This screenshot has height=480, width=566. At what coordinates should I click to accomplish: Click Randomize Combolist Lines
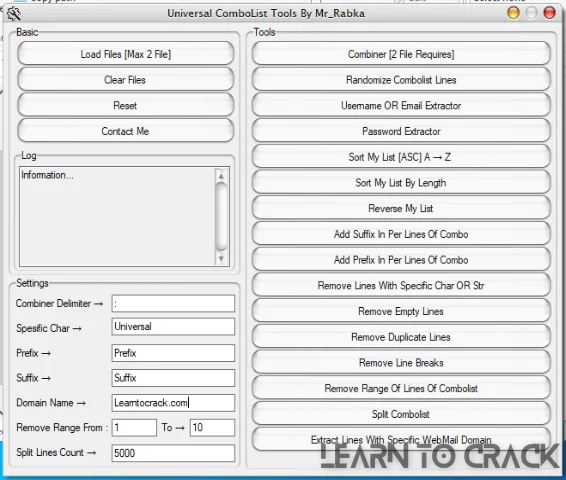point(401,79)
